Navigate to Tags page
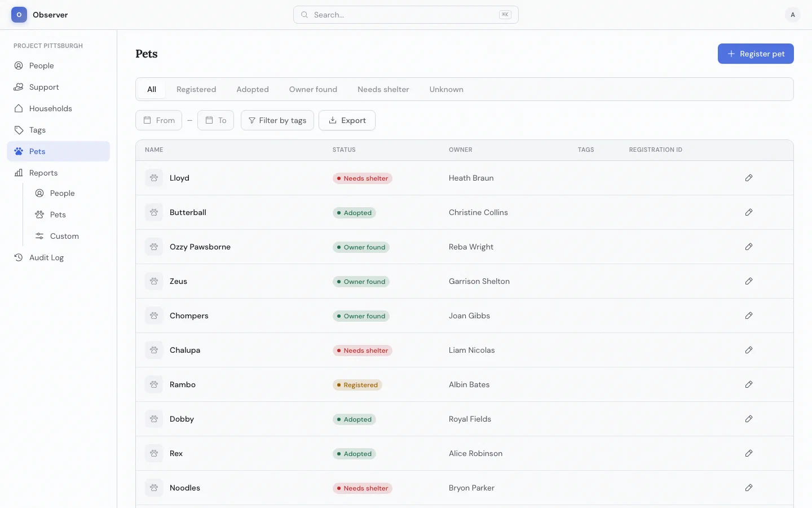This screenshot has width=812, height=508. coord(58,130)
